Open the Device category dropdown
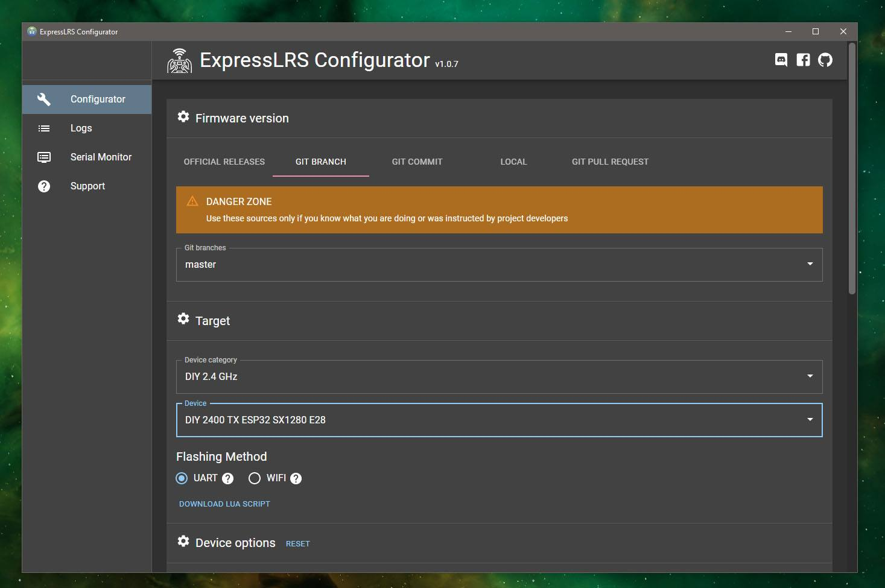 tap(499, 377)
